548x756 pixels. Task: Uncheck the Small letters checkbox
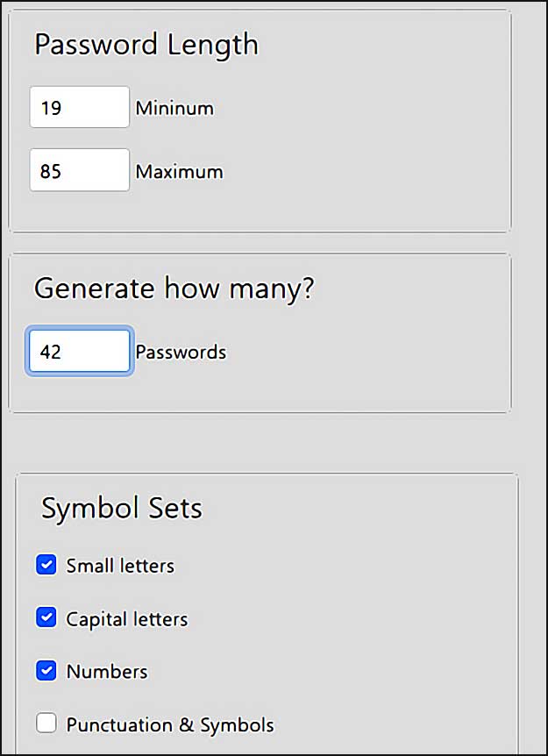46,565
